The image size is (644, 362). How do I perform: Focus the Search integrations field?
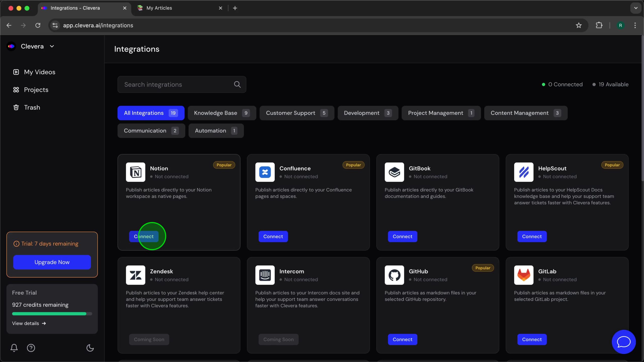pyautogui.click(x=176, y=84)
